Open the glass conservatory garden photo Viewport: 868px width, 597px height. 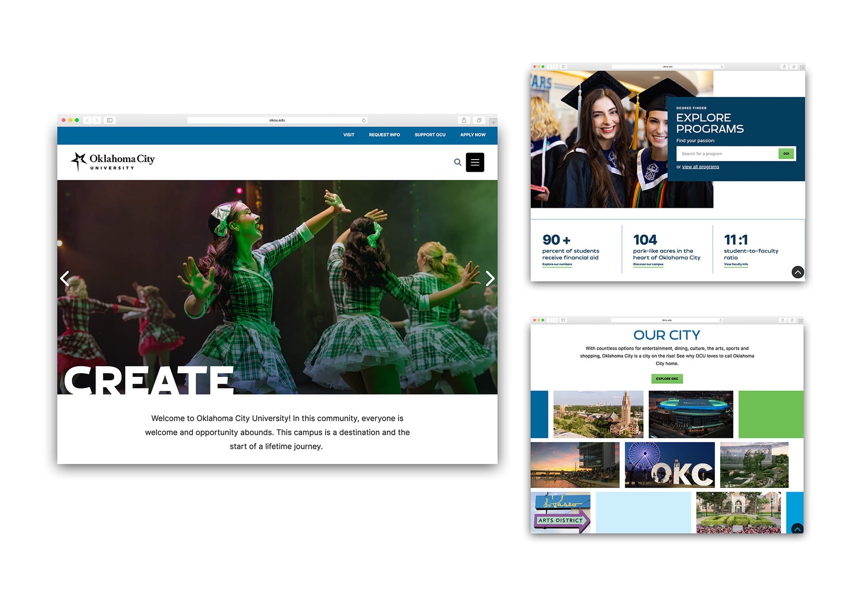[x=754, y=465]
